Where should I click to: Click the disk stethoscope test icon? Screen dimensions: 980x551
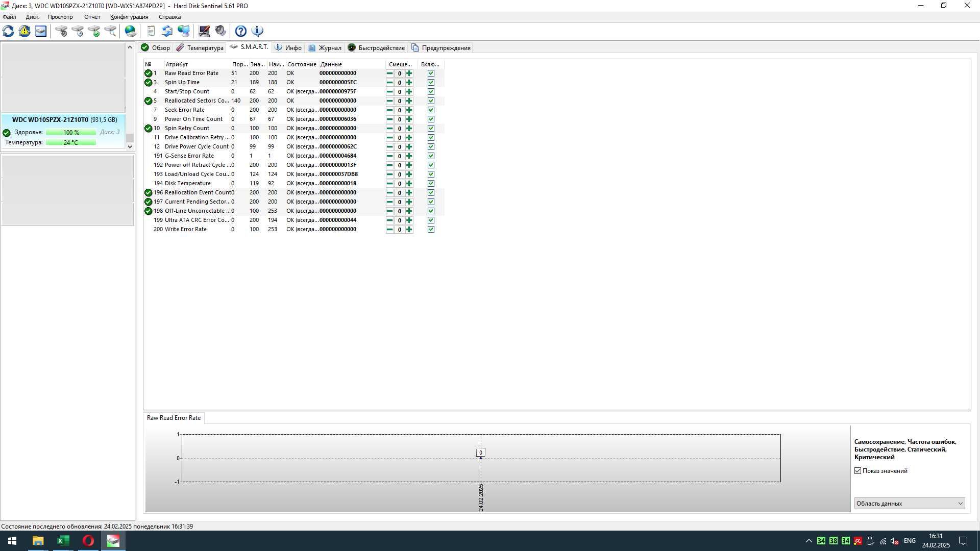coord(61,31)
